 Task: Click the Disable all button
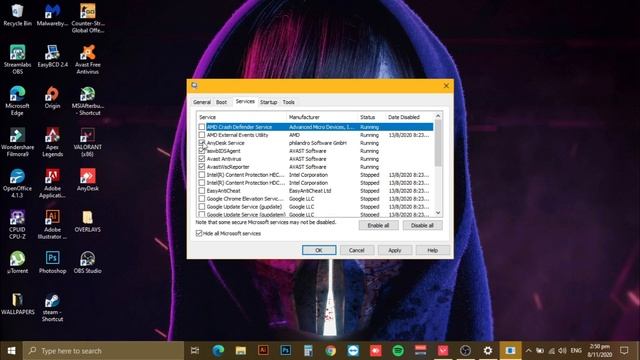(x=422, y=225)
